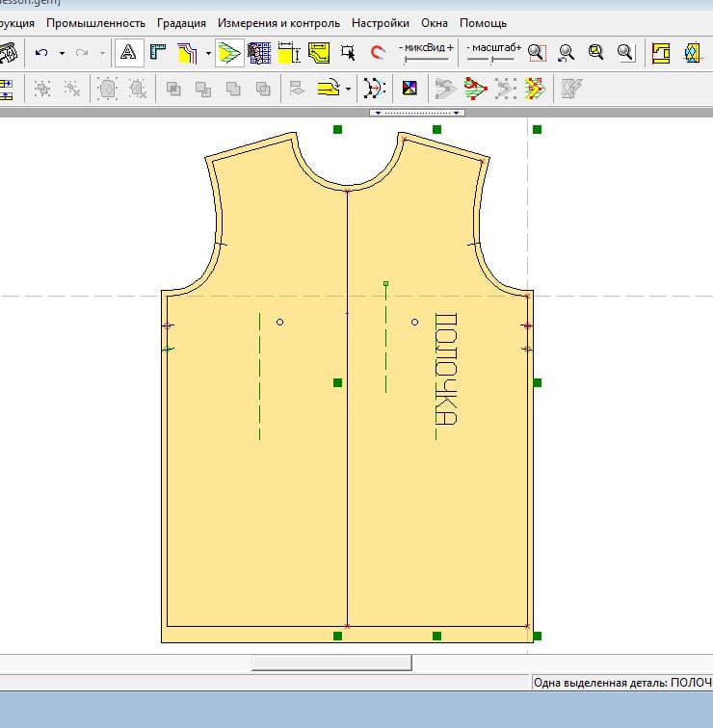Click the greyed grading arrow icon
Image resolution: width=713 pixels, height=728 pixels.
pyautogui.click(x=444, y=89)
